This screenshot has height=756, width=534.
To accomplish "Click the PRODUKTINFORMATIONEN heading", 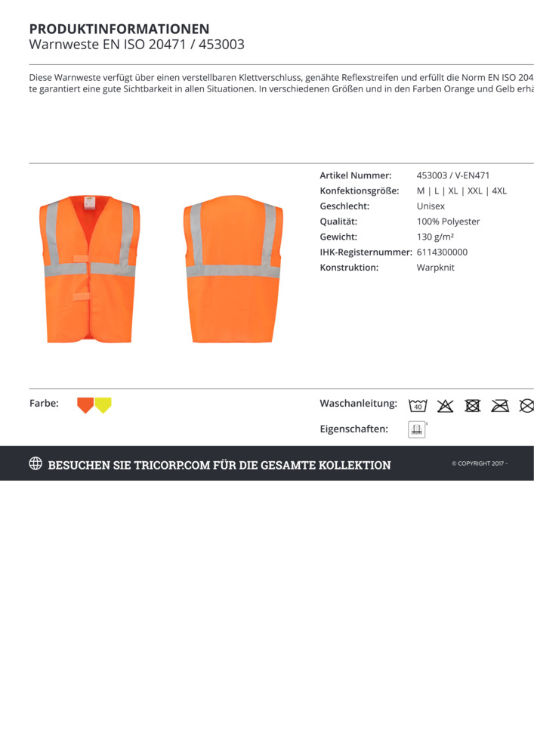I will point(119,29).
